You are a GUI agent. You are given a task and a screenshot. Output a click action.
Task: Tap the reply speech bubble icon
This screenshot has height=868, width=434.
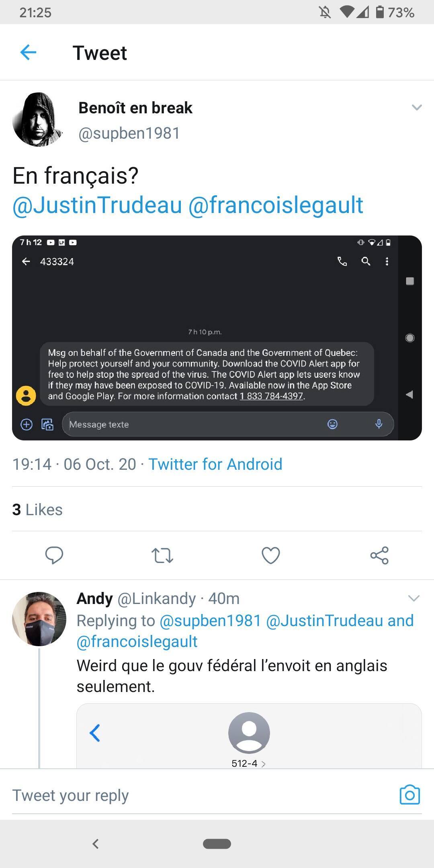54,555
